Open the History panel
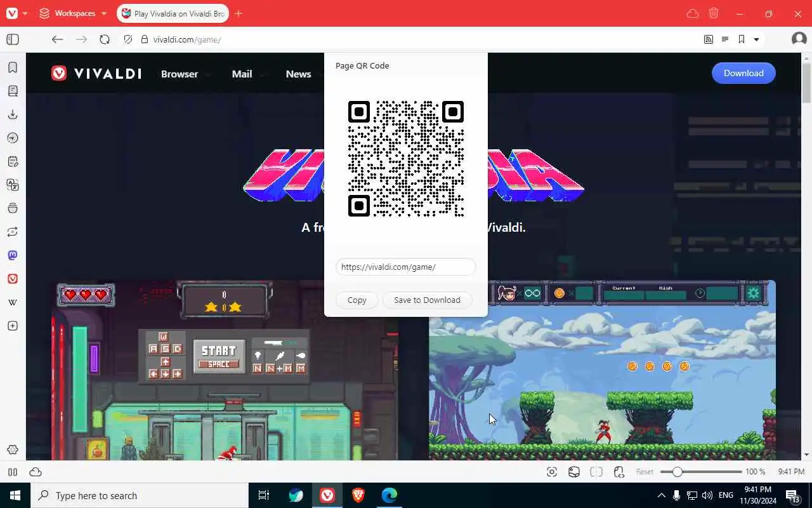Viewport: 812px width, 508px height. [x=13, y=138]
